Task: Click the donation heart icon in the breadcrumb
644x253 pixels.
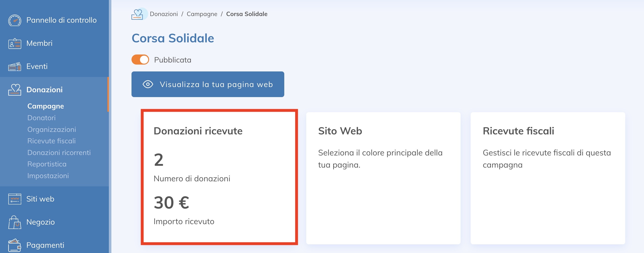Action: (x=139, y=14)
